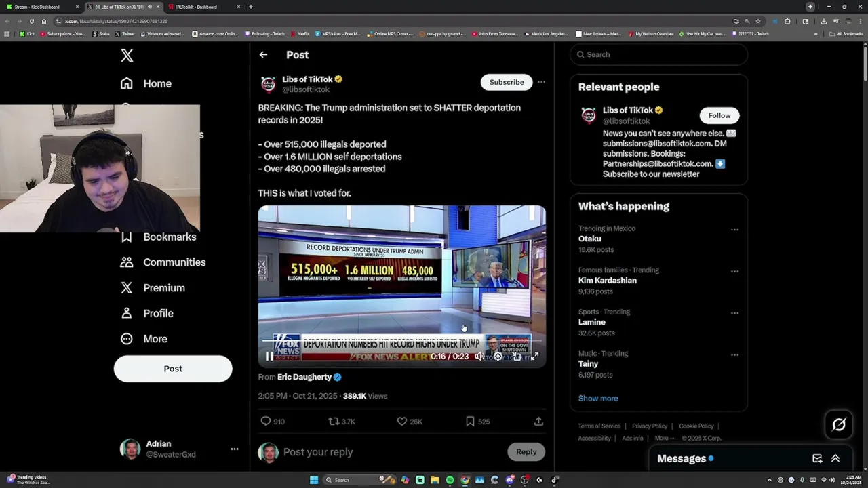Mute the video volume
Screen dimensions: 868x488
tap(479, 357)
